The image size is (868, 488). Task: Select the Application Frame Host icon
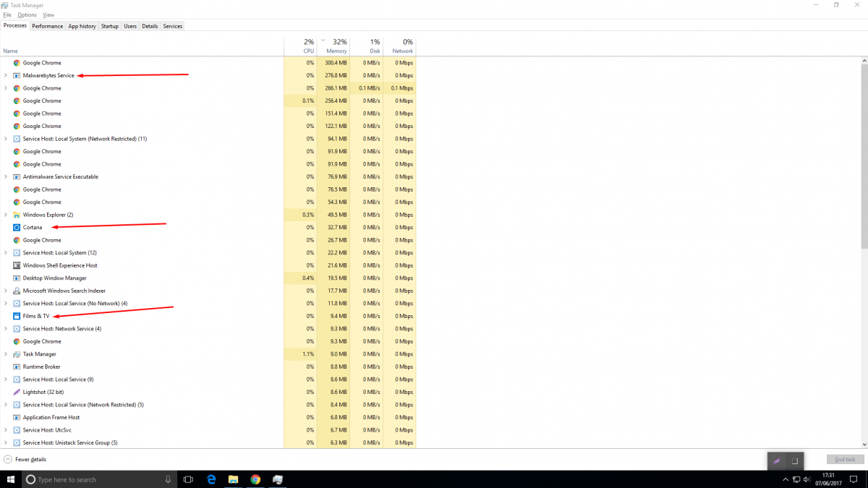(x=17, y=417)
